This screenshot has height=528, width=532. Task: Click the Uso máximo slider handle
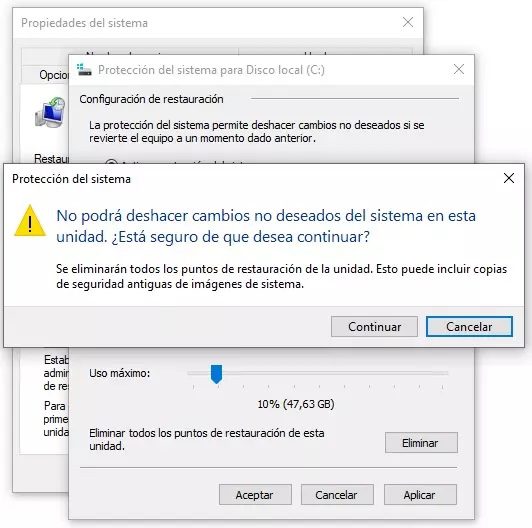216,374
